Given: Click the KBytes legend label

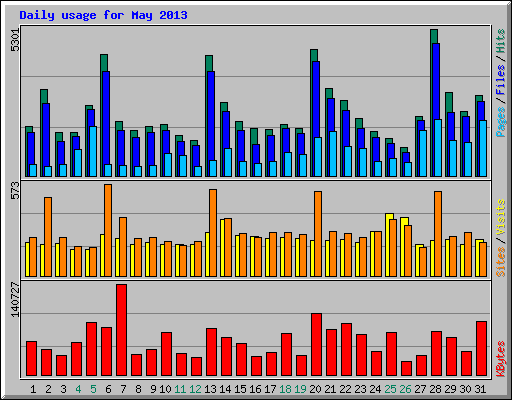Looking at the screenshot, I should pos(501,359).
